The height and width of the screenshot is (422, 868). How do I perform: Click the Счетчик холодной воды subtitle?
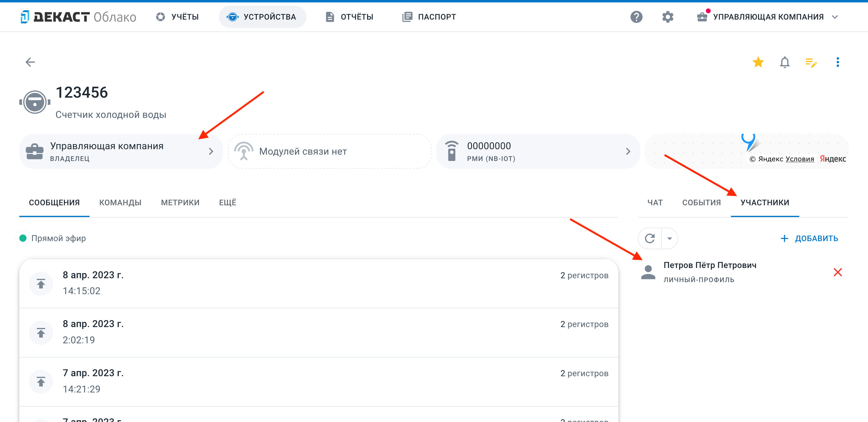click(111, 115)
